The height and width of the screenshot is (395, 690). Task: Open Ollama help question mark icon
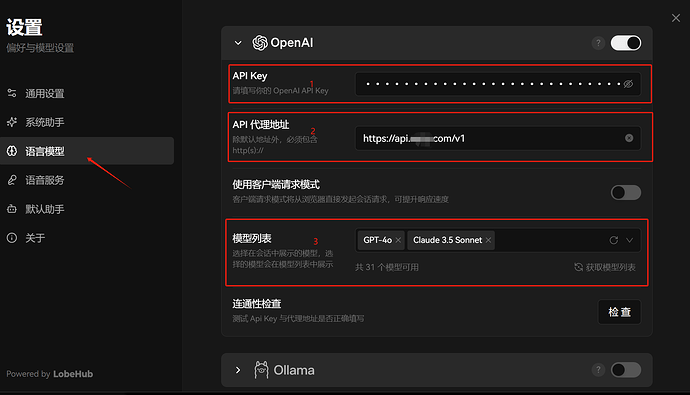(x=598, y=370)
